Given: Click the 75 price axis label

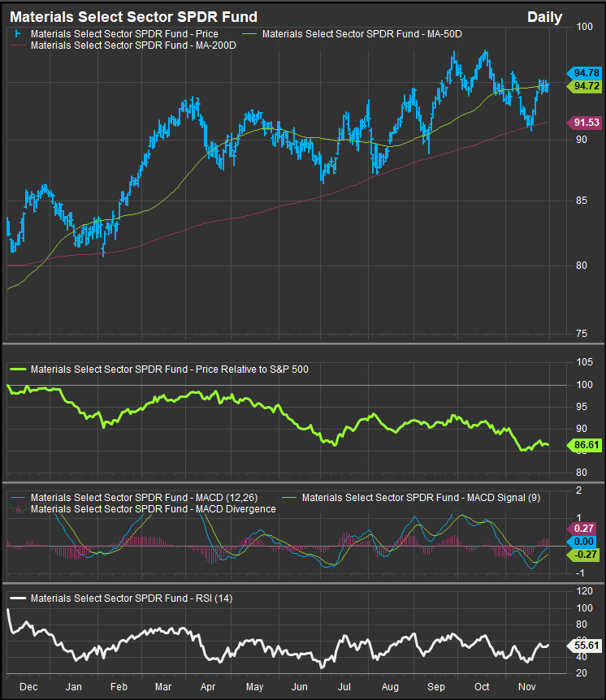Looking at the screenshot, I should [582, 334].
